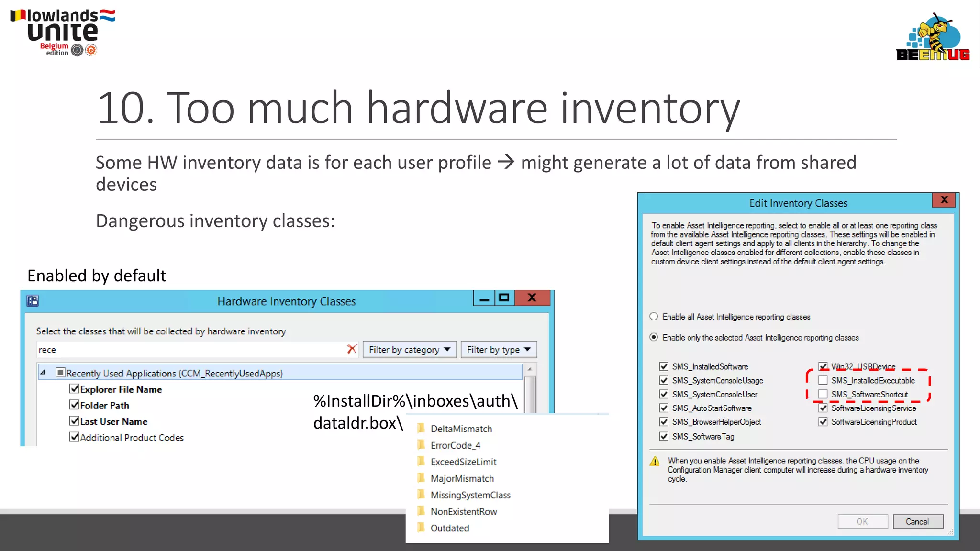
Task: Check SMS_InstalledExecutable class
Action: click(x=823, y=380)
